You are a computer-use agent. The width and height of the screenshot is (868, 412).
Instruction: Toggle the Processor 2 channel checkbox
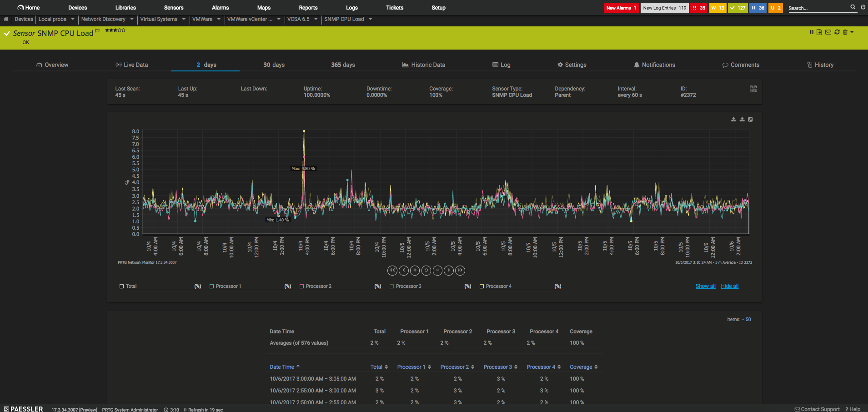(301, 286)
